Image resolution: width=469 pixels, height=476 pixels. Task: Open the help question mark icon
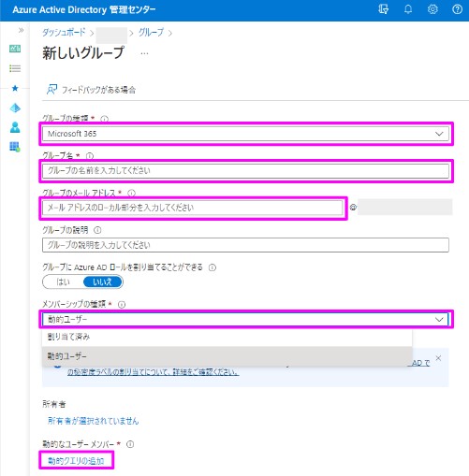coord(457,9)
